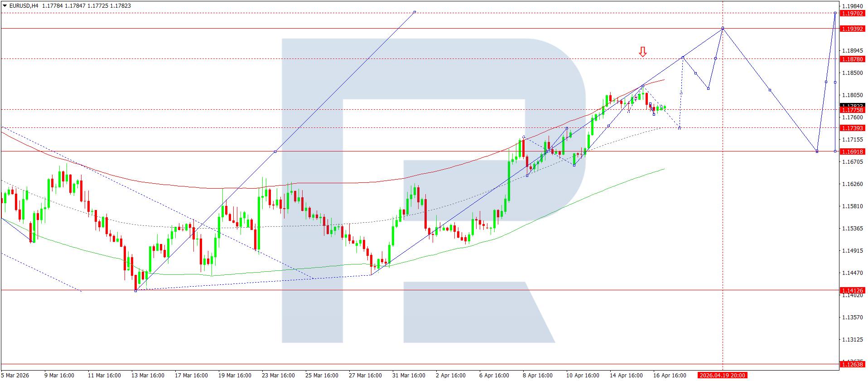Select the 1.16918 support price label
This screenshot has height=381, width=868.
(852, 152)
